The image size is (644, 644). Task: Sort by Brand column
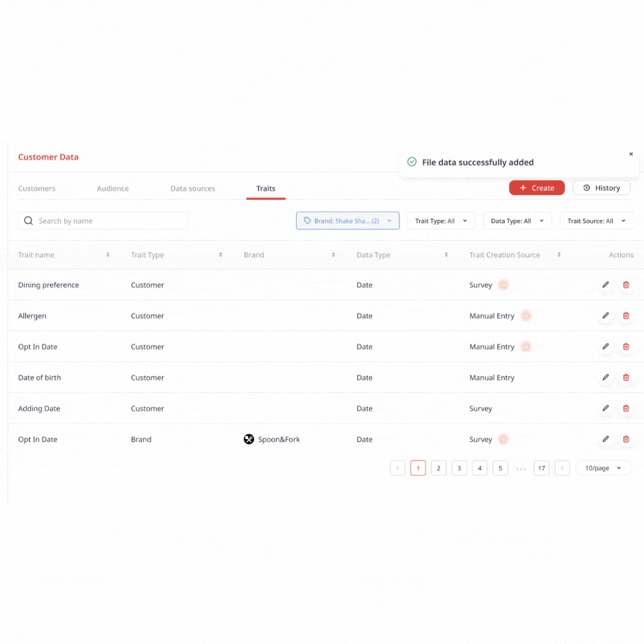[333, 255]
